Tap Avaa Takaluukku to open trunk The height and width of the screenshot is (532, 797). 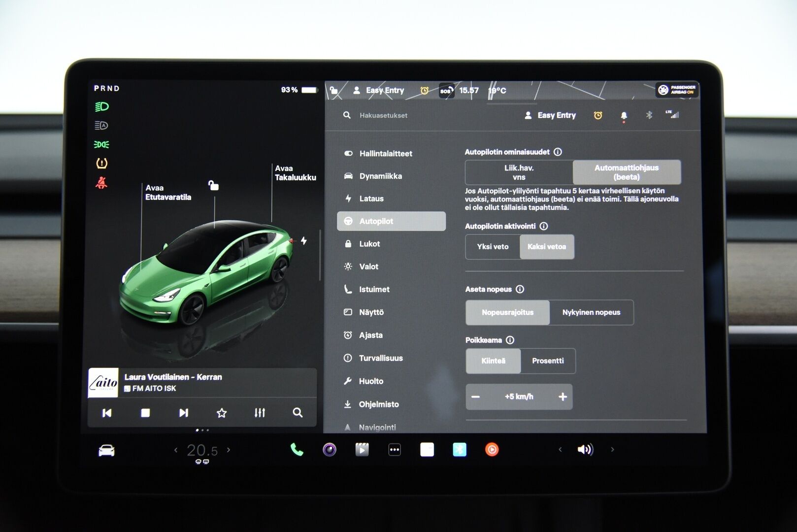click(x=295, y=172)
